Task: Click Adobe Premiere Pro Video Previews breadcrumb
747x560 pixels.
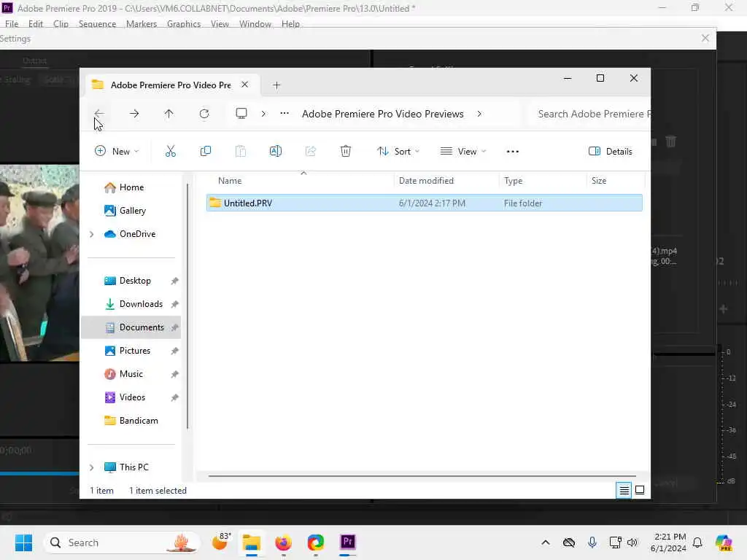Action: click(382, 114)
